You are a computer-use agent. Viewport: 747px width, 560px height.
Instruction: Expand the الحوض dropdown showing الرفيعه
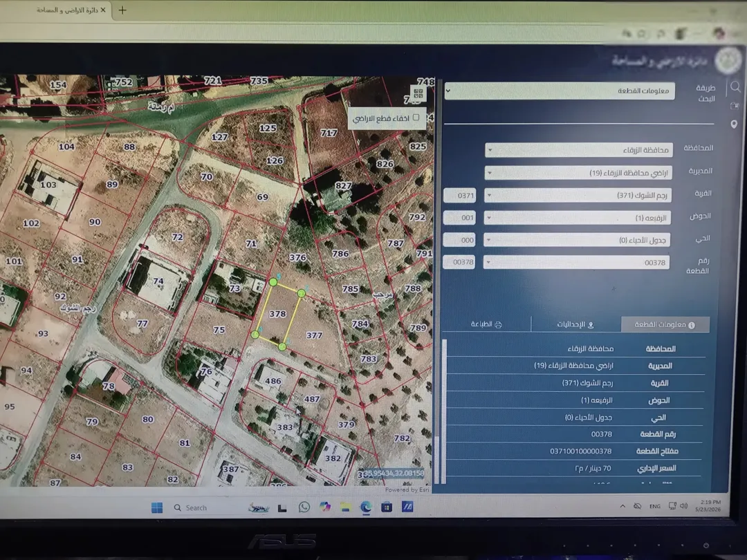(577, 218)
